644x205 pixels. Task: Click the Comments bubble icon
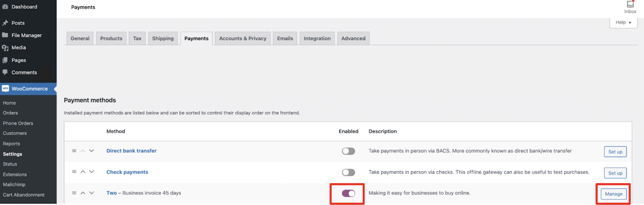(5, 72)
